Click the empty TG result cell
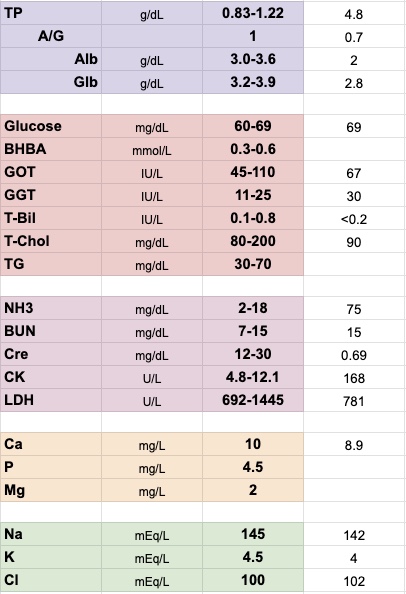 point(354,264)
